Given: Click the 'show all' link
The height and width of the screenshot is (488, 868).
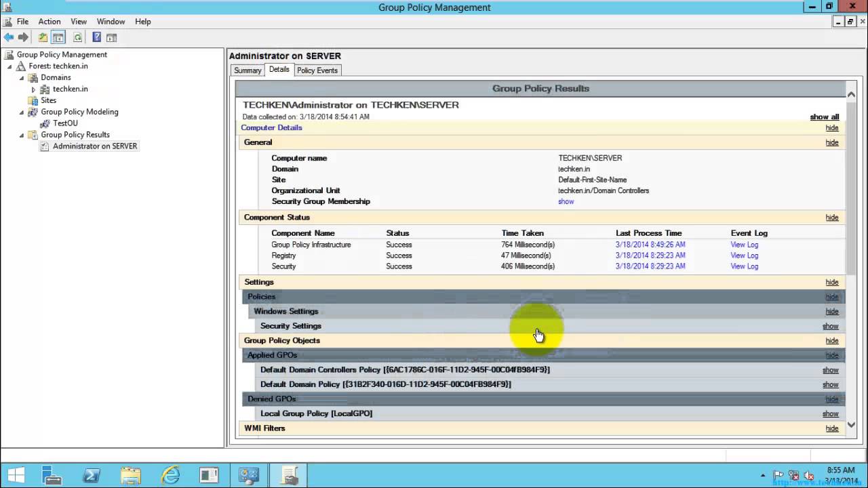Looking at the screenshot, I should (x=825, y=117).
